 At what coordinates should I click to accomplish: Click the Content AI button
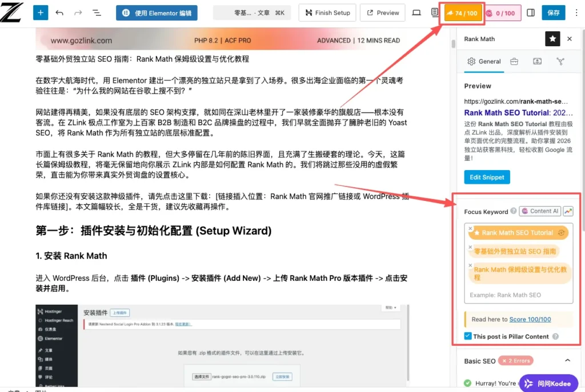tap(540, 211)
